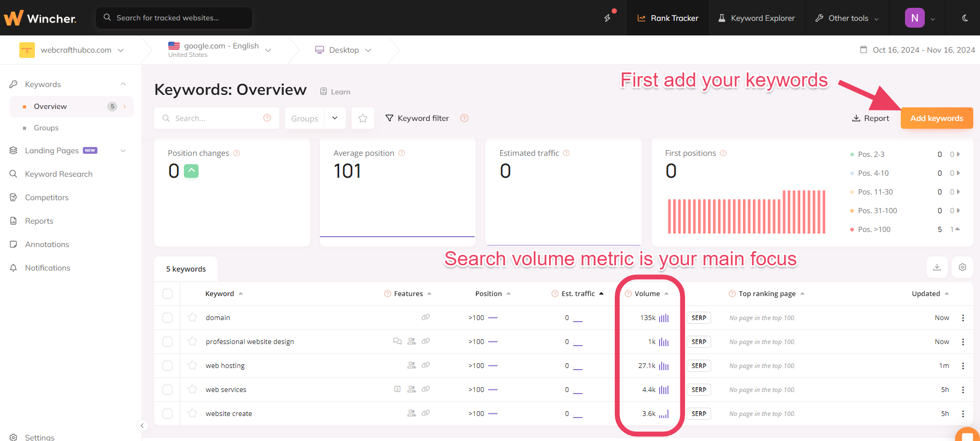The width and height of the screenshot is (980, 441).
Task: Open the lightning notifications icon
Action: 607,18
